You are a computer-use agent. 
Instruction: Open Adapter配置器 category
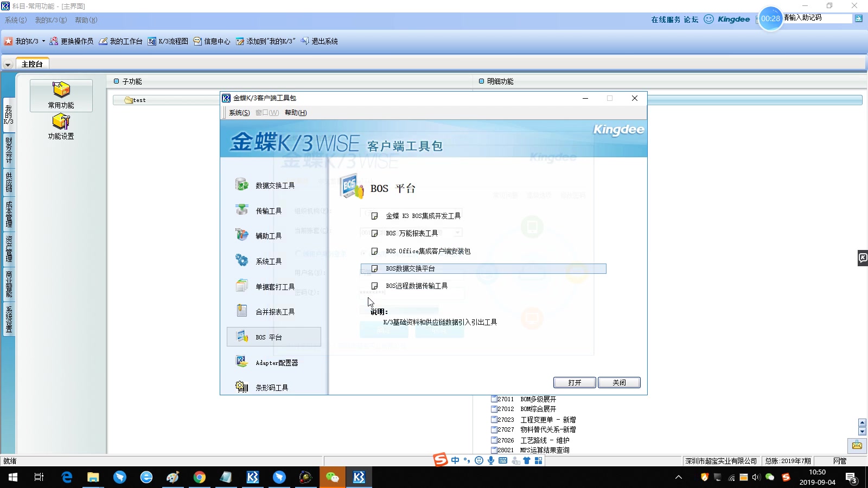pos(267,362)
